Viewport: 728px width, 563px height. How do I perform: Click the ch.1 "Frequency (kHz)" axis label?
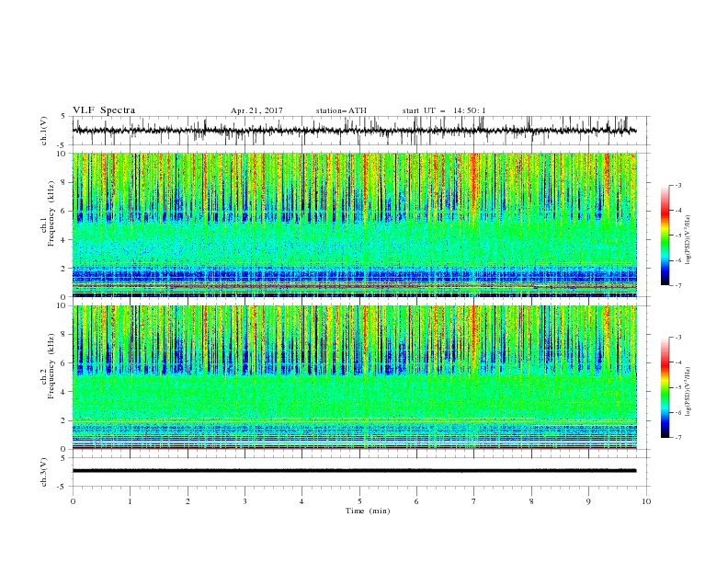(x=51, y=212)
